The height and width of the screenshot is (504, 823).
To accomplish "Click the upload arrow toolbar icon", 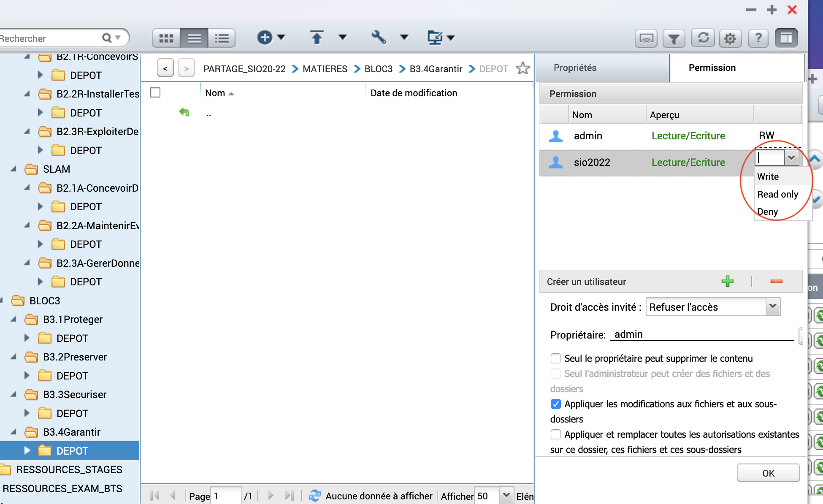I will coord(317,38).
